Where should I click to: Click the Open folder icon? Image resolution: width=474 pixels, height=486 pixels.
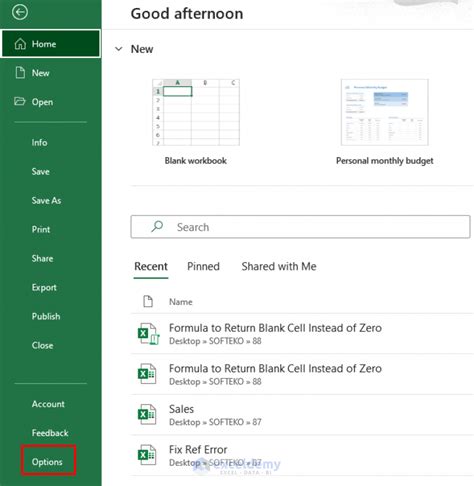click(x=20, y=101)
